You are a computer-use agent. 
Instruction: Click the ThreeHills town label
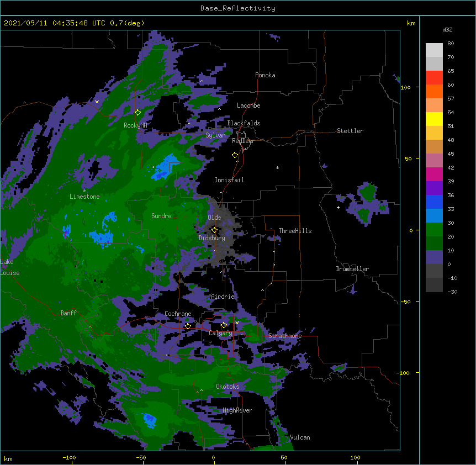point(295,231)
